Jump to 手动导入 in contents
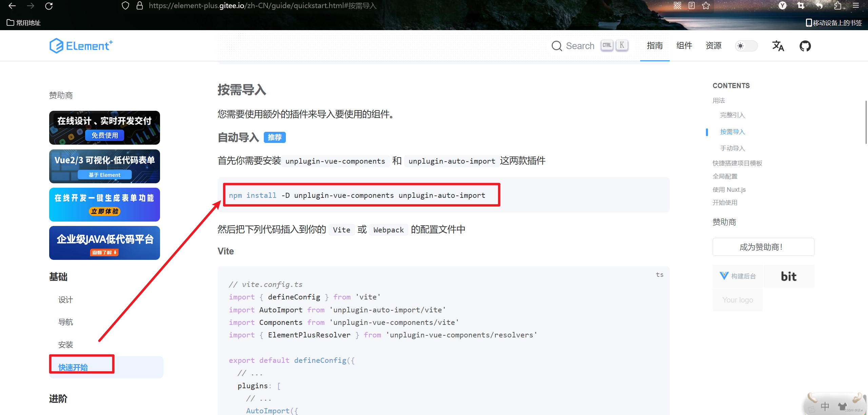Viewport: 868px width, 415px height. 732,148
